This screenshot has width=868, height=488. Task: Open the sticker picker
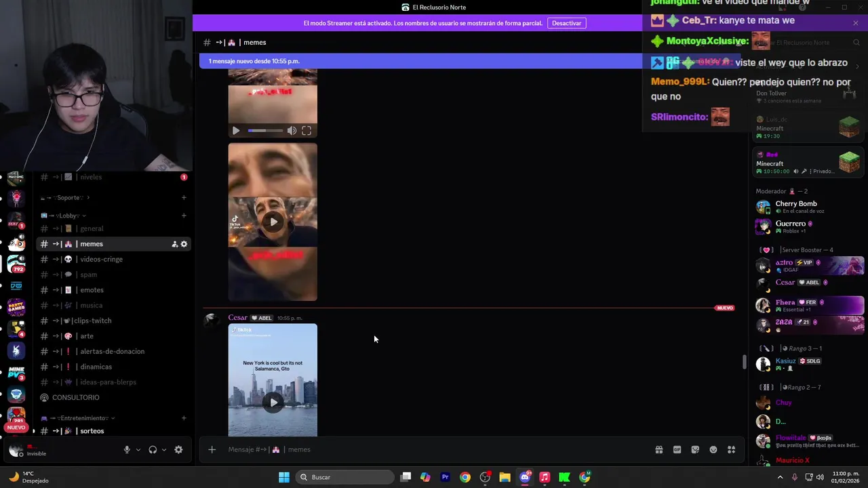click(x=695, y=449)
